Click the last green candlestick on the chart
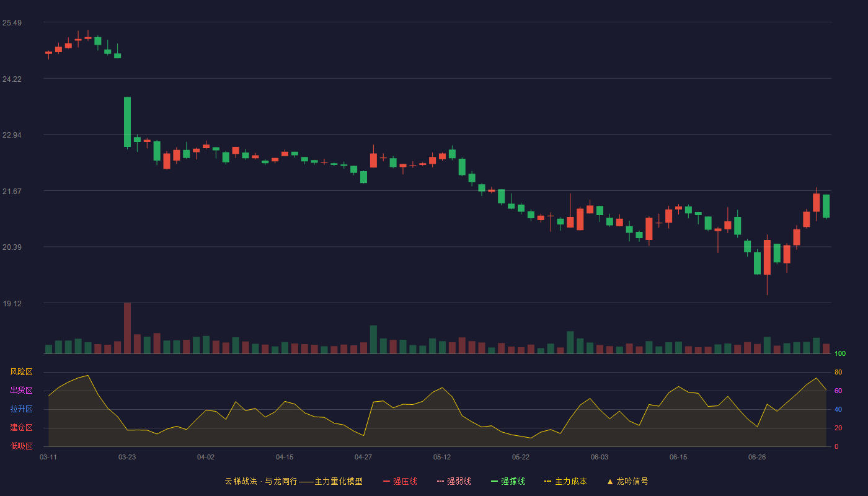The height and width of the screenshot is (496, 868). coord(826,206)
